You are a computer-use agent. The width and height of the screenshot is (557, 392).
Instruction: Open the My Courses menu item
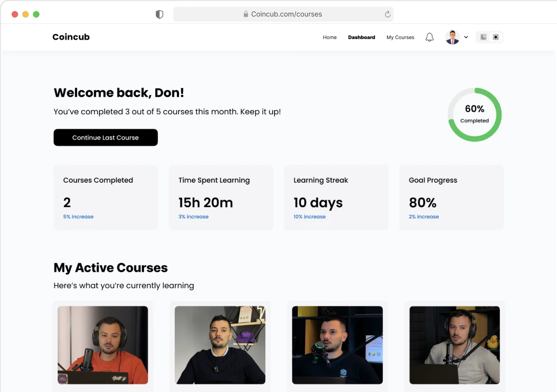[x=400, y=37]
